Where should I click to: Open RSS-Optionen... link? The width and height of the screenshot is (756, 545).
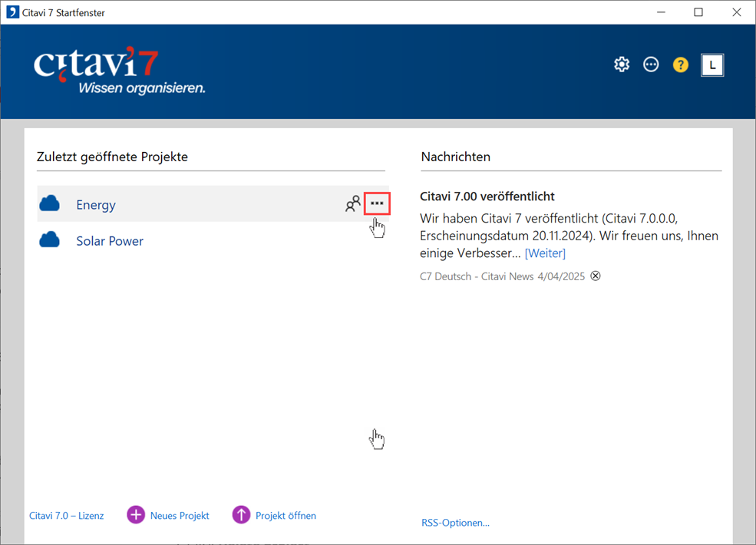pyautogui.click(x=456, y=523)
